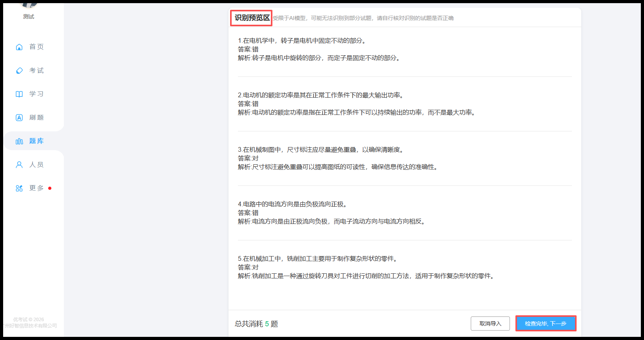This screenshot has height=340, width=644.
Task: Click the open book icon beside 学习
Action: tap(19, 94)
